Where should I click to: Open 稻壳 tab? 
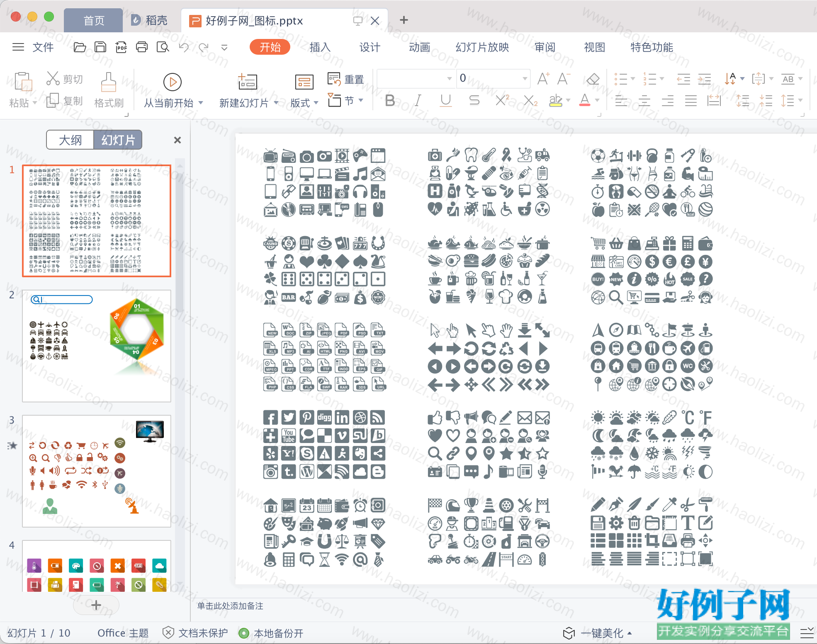click(x=150, y=20)
